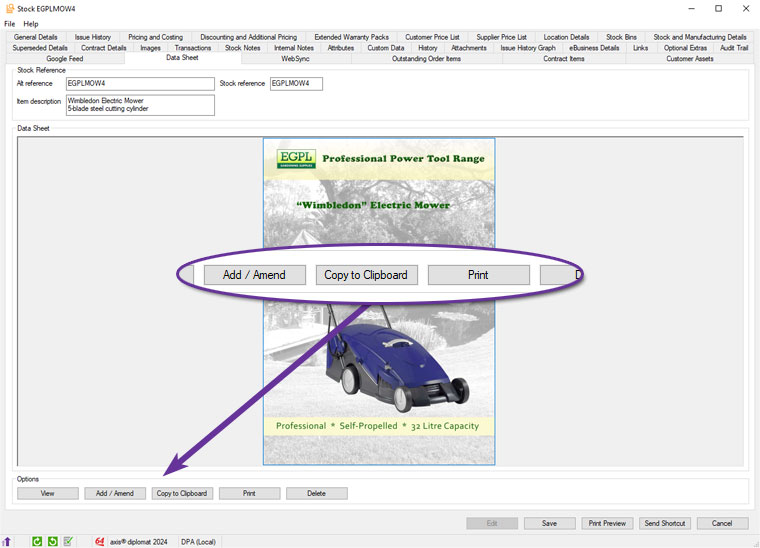760x548 pixels.
Task: Click the checklist tick icon in status bar
Action: pos(68,542)
